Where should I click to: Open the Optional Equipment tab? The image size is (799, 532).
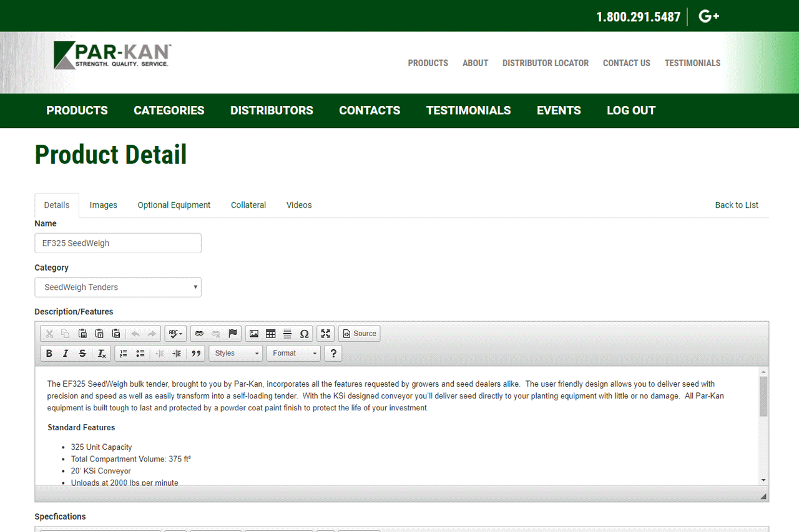(174, 205)
